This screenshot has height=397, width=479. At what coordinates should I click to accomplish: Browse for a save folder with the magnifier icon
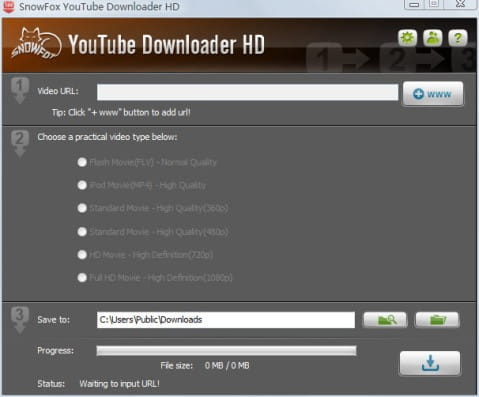point(385,320)
